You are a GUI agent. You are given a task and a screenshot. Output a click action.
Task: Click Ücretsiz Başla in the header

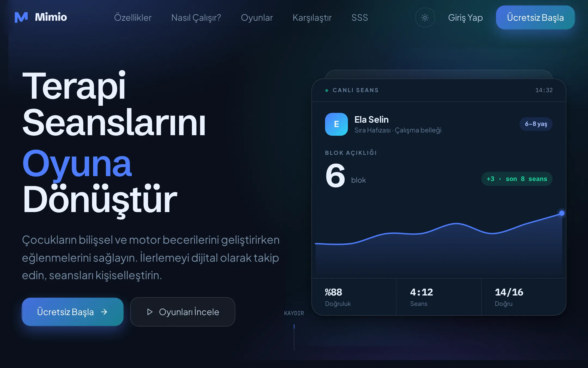click(535, 17)
